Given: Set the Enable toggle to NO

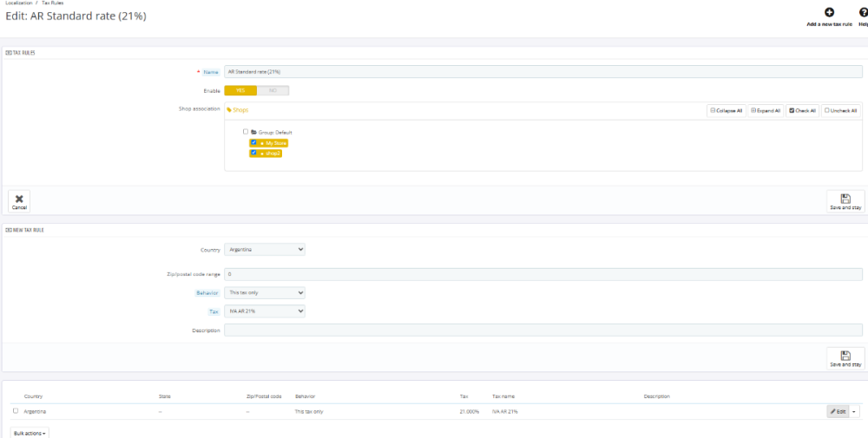Looking at the screenshot, I should point(273,90).
